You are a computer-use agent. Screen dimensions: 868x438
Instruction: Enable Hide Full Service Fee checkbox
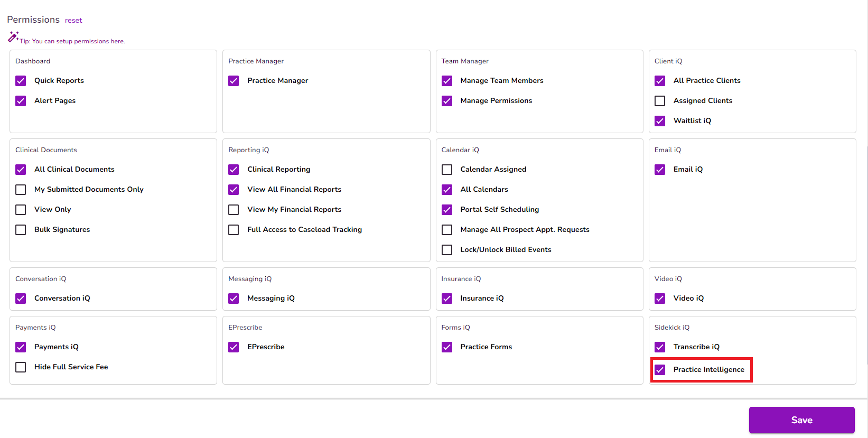tap(21, 367)
